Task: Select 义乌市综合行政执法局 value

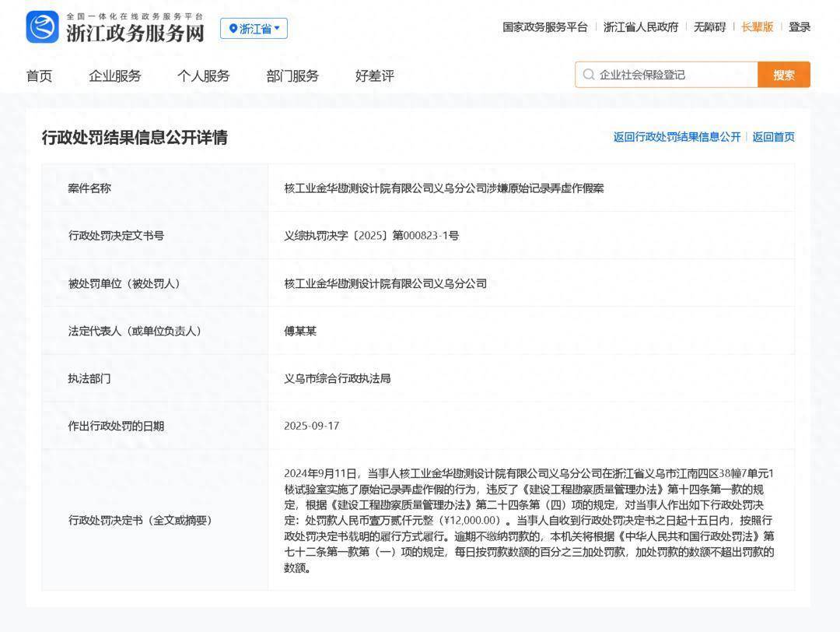Action: pos(338,378)
